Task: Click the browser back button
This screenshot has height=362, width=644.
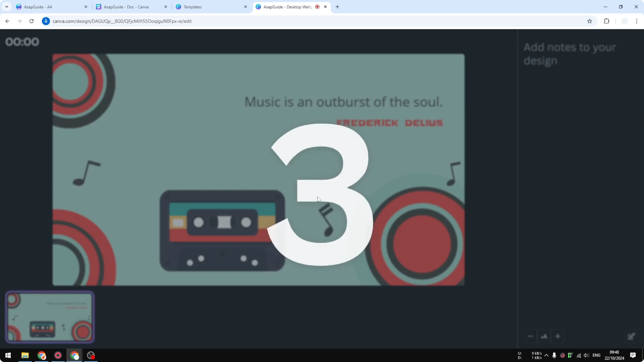Action: [8, 21]
